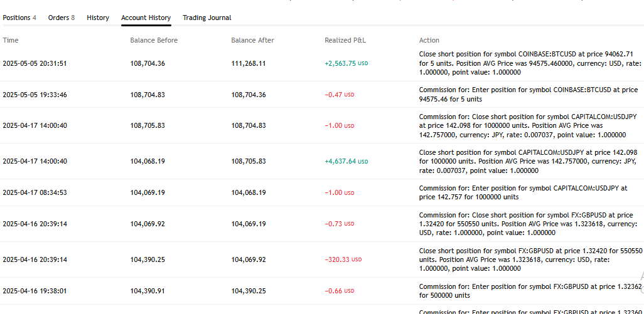Click the Balance Before column header
The height and width of the screenshot is (314, 644).
coord(154,40)
